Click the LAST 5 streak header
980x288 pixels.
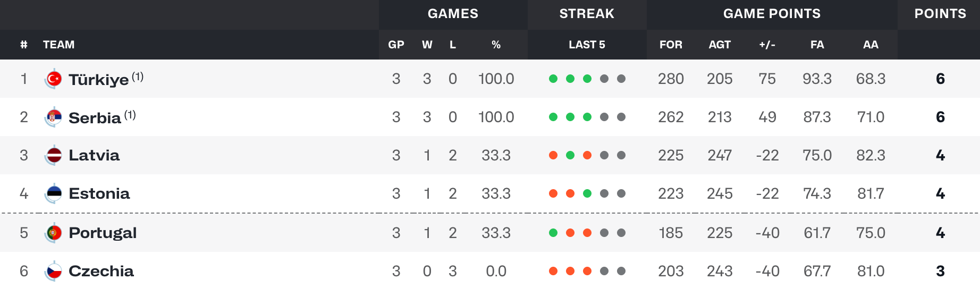tap(587, 45)
